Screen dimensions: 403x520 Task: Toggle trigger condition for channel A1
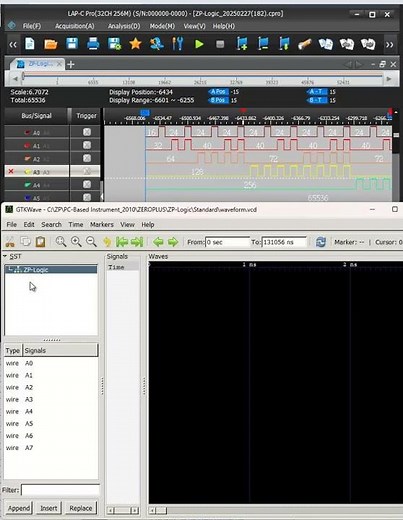tap(87, 145)
